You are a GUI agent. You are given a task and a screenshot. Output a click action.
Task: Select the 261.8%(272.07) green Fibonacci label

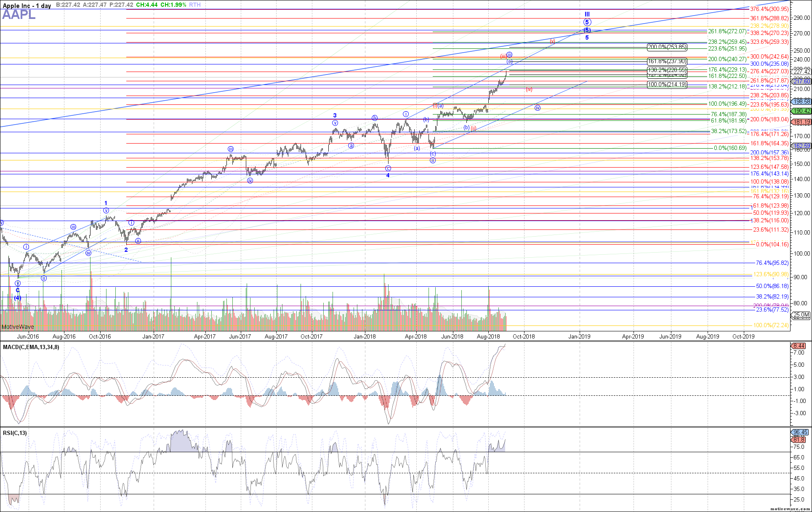pos(727,32)
